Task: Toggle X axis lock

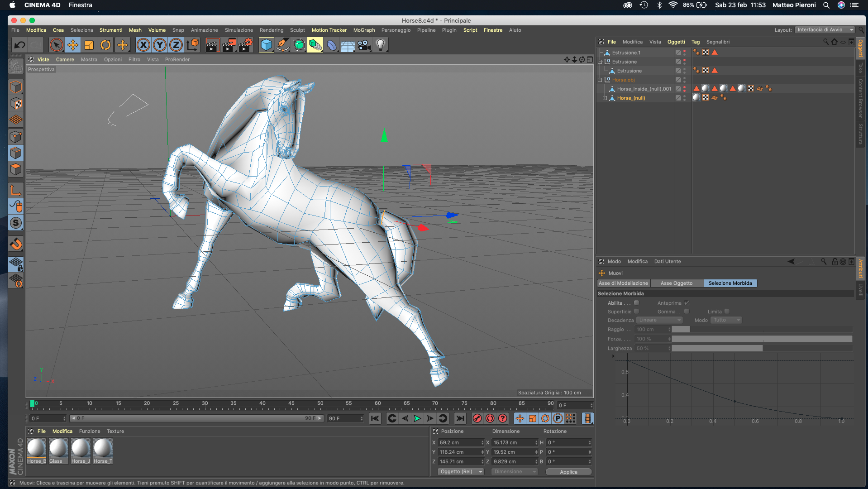Action: coord(143,45)
